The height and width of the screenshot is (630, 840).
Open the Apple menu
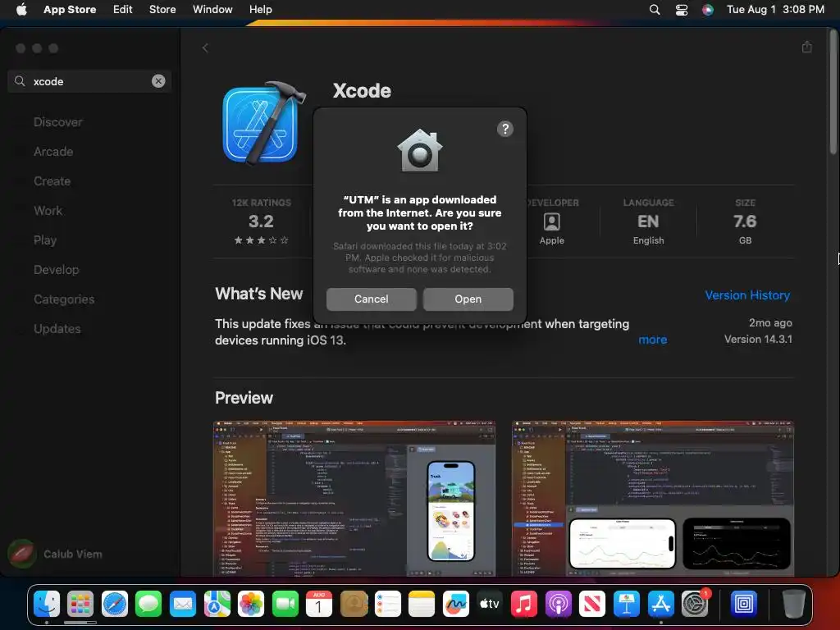pyautogui.click(x=21, y=9)
